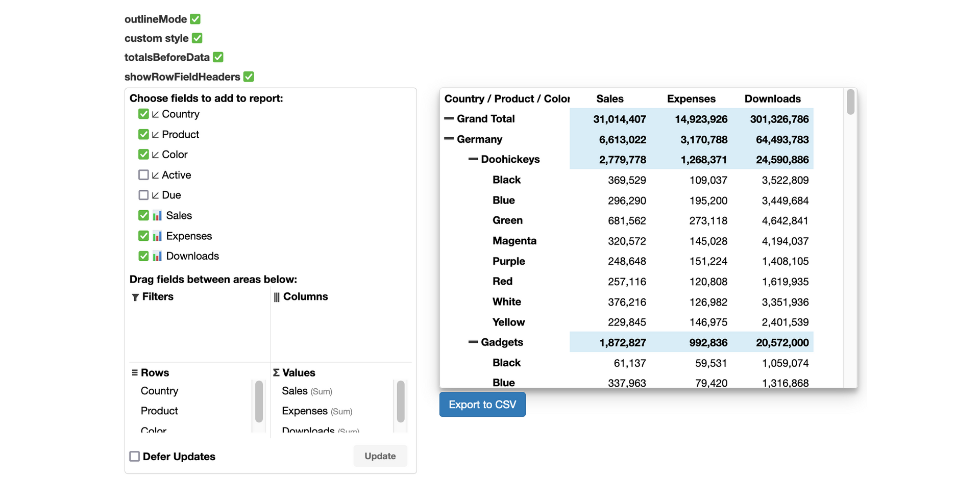
Task: Click the measure chart icon beside Sales
Action: pyautogui.click(x=157, y=215)
